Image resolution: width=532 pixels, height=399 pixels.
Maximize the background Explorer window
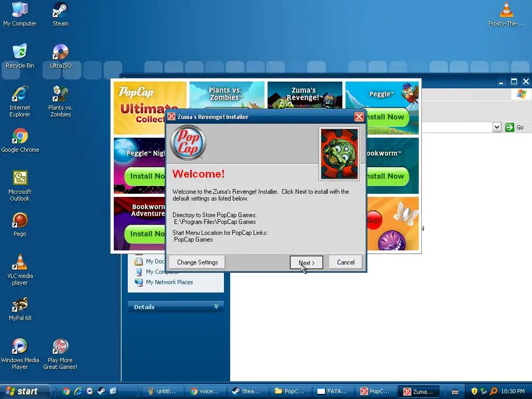coord(514,82)
